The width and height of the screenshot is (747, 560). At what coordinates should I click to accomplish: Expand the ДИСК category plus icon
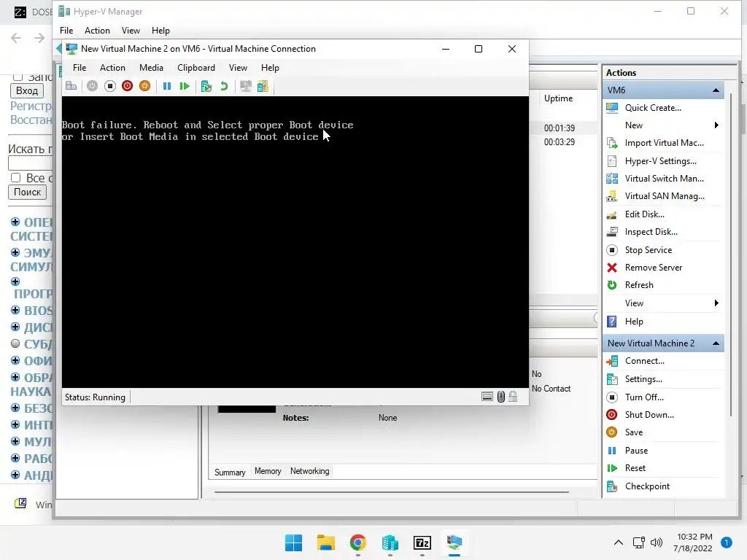[x=15, y=327]
